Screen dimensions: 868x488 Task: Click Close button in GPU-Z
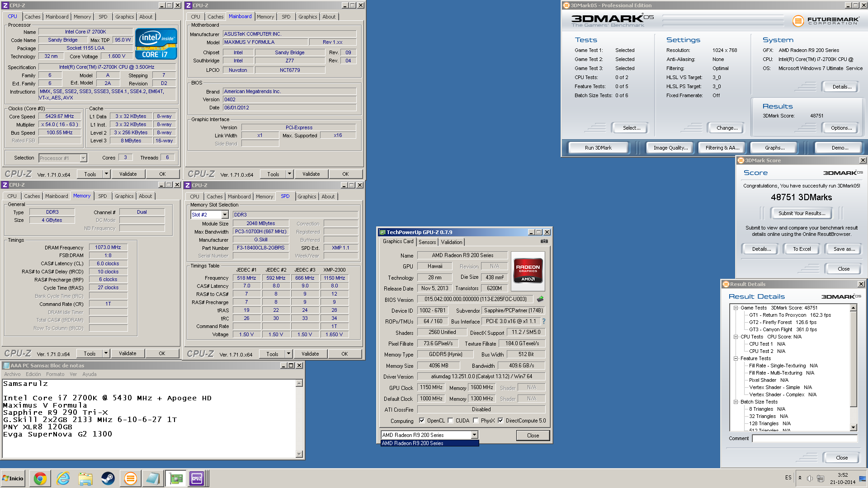coord(533,436)
